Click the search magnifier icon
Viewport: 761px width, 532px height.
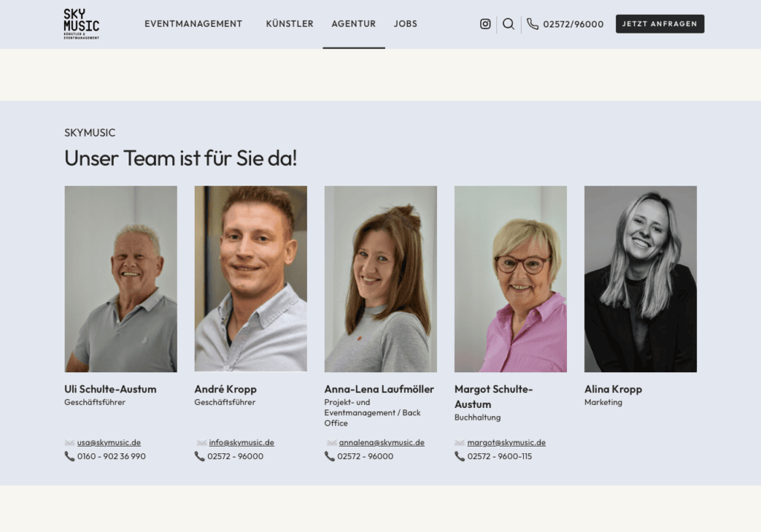508,24
